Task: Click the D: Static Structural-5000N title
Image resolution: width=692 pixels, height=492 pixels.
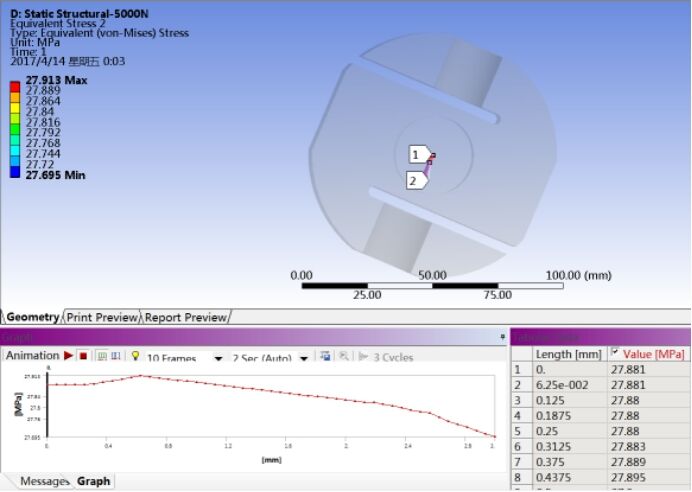Action: coord(79,14)
